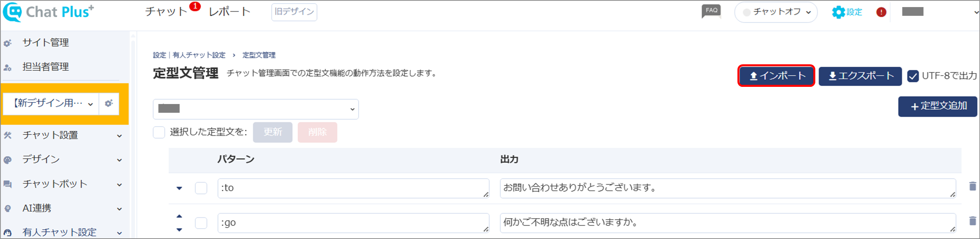Click the Chat Plus logo
This screenshot has width=980, height=239.
[48, 12]
